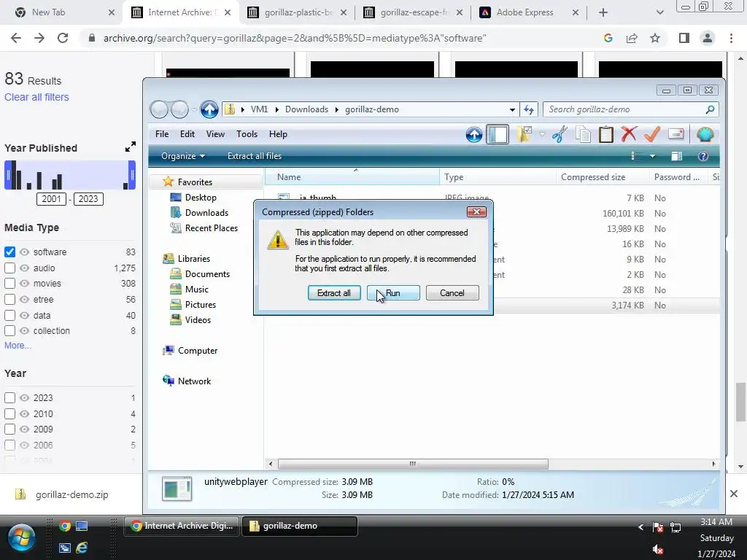Check the etree media type checkbox
747x560 pixels.
click(9, 300)
